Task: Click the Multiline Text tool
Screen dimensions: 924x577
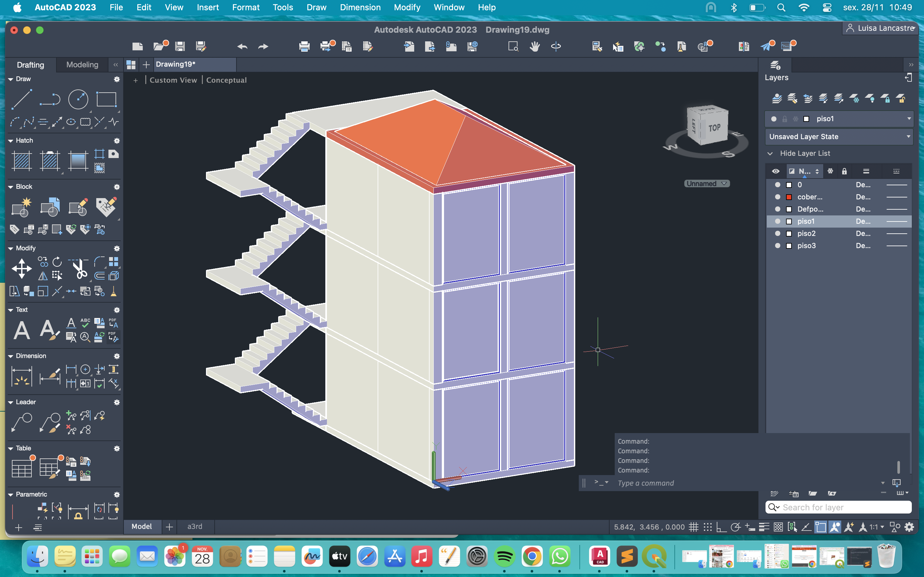Action: tap(21, 330)
